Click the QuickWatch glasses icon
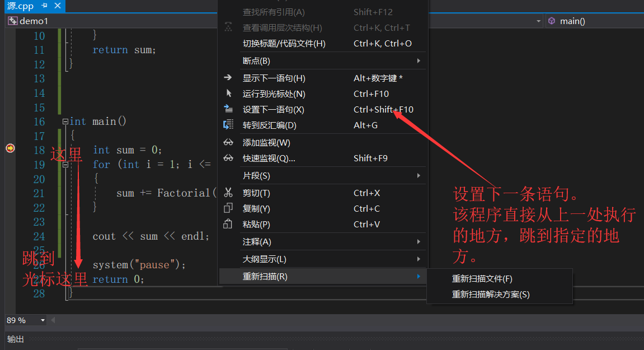The image size is (644, 350). 228,158
